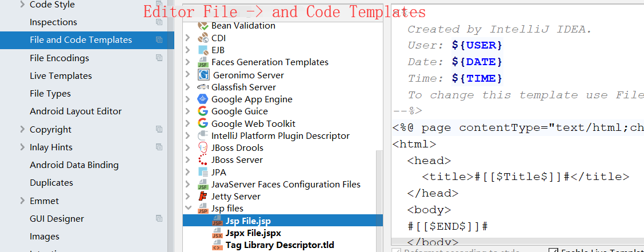The image size is (644, 252).
Task: Open the Duplicates settings page
Action: pyautogui.click(x=51, y=183)
